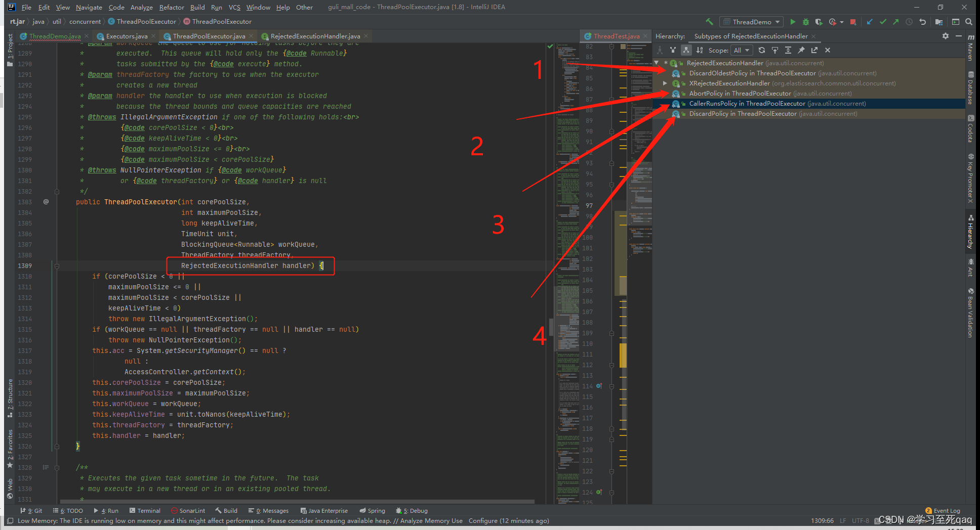
Task: Pin the Hierarchy tab
Action: point(801,50)
